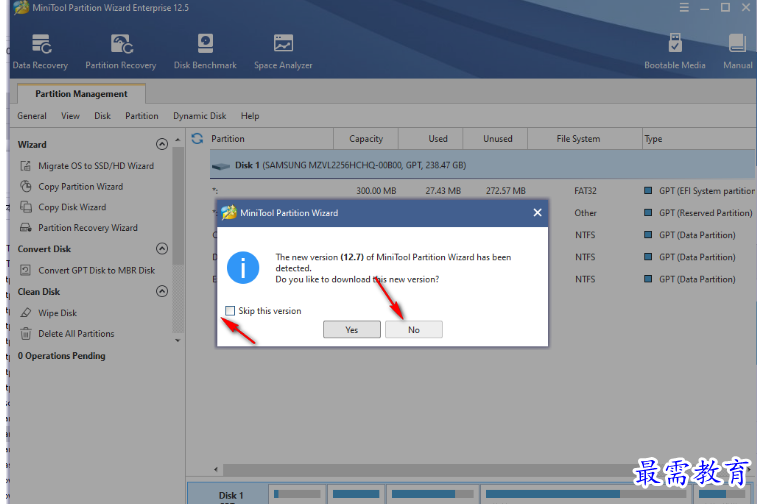Start Disk Benchmark
Image resolution: width=757 pixels, height=504 pixels.
pyautogui.click(x=205, y=51)
